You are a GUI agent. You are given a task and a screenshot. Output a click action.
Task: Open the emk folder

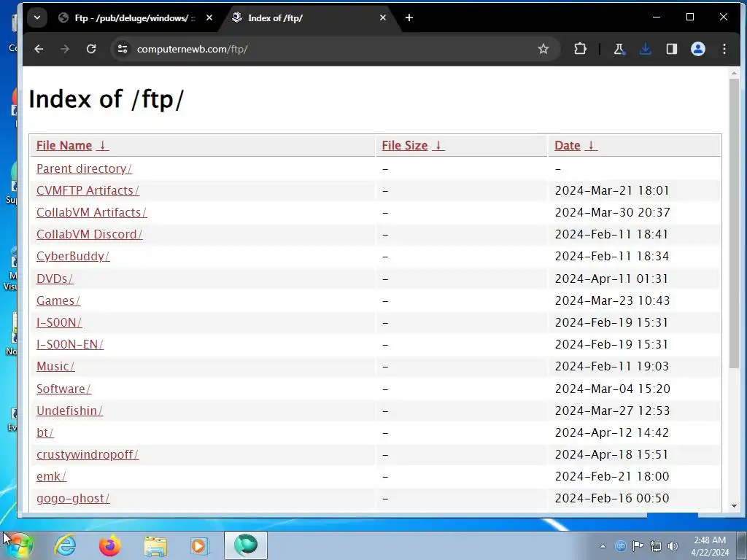pos(52,476)
